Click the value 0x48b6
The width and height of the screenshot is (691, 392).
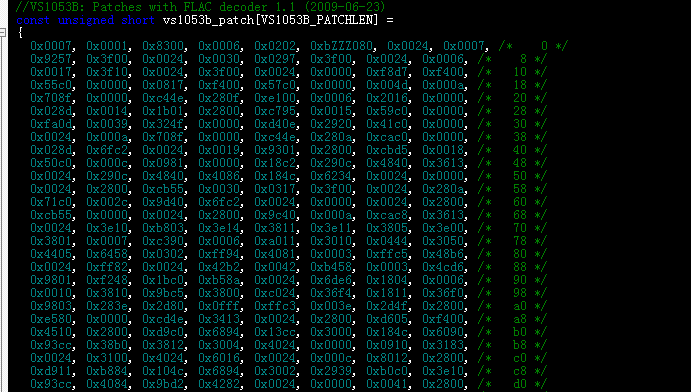coord(443,254)
